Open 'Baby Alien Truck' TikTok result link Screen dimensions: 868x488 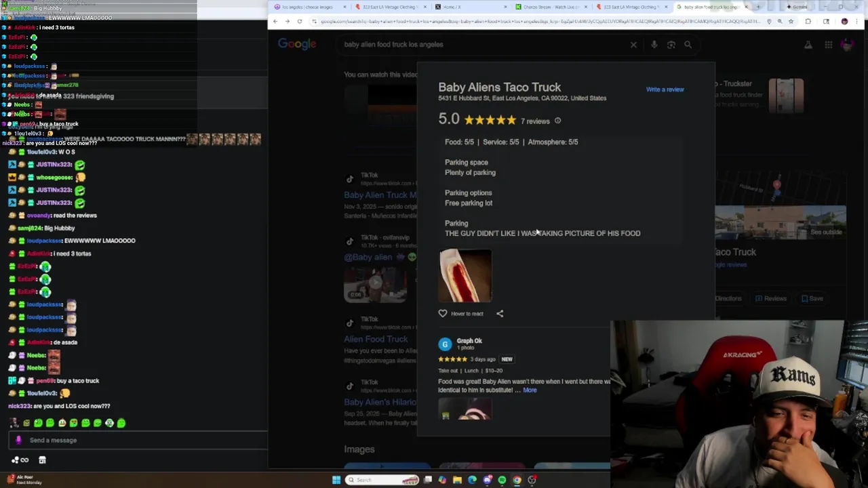coord(380,195)
